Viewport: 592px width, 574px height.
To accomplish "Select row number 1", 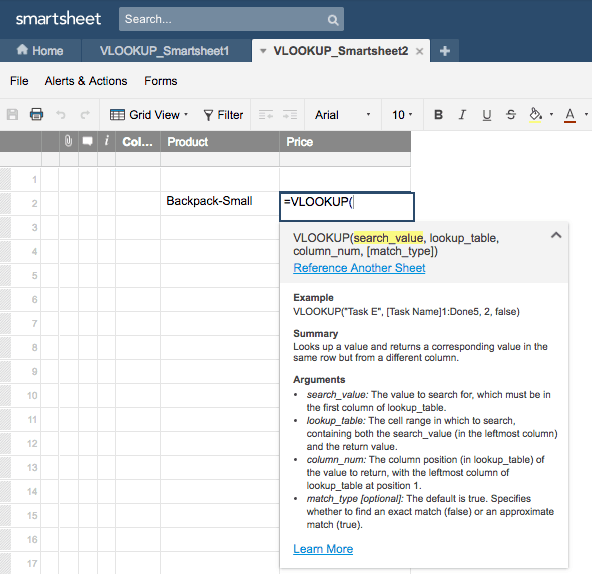I will pos(34,179).
